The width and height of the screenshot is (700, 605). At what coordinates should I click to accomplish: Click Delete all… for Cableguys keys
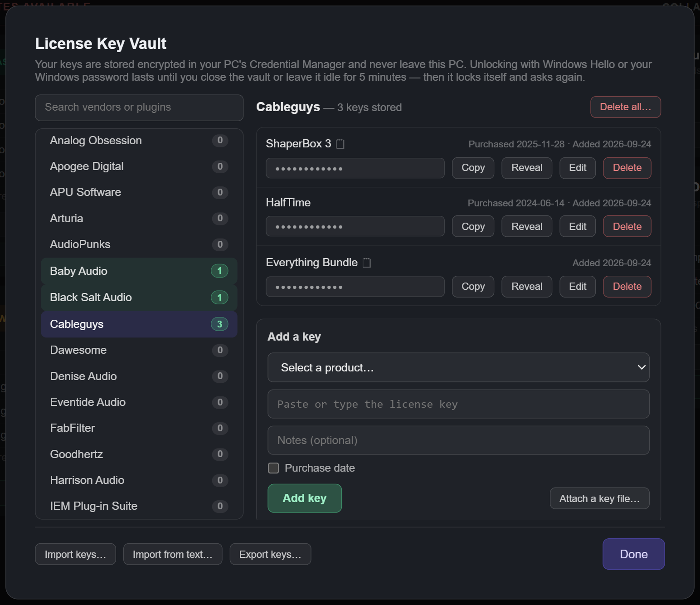coord(626,107)
